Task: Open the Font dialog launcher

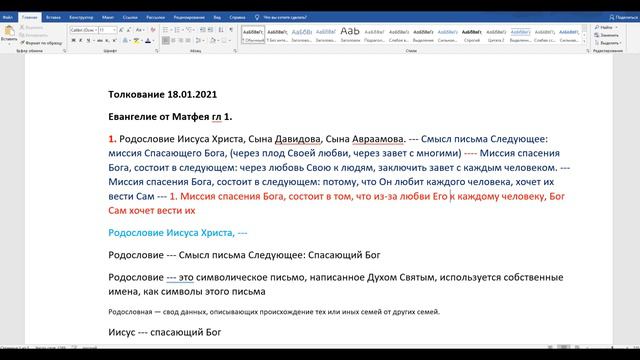Action: (157, 51)
